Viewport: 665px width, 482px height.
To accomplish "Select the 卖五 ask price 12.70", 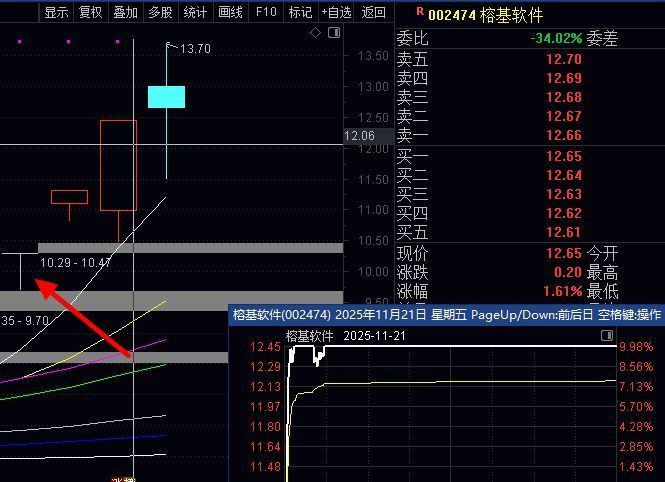I will 564,59.
